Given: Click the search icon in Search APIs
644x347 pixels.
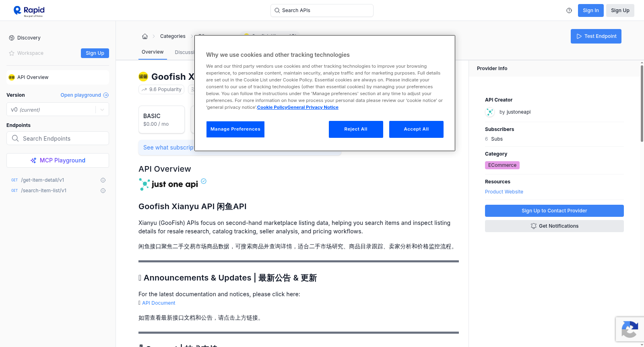Looking at the screenshot, I should [x=277, y=10].
